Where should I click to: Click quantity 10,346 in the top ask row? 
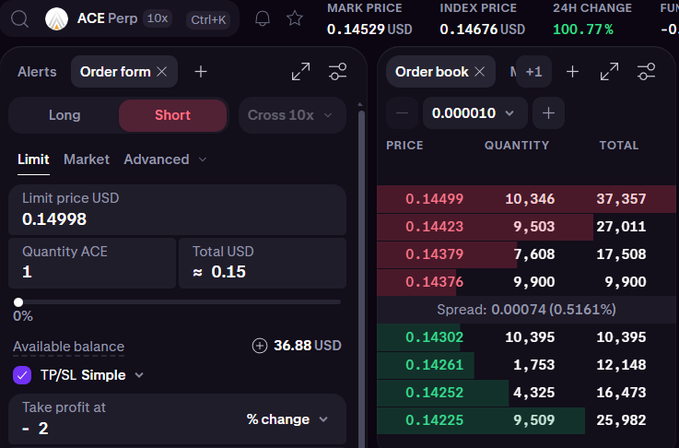(530, 199)
